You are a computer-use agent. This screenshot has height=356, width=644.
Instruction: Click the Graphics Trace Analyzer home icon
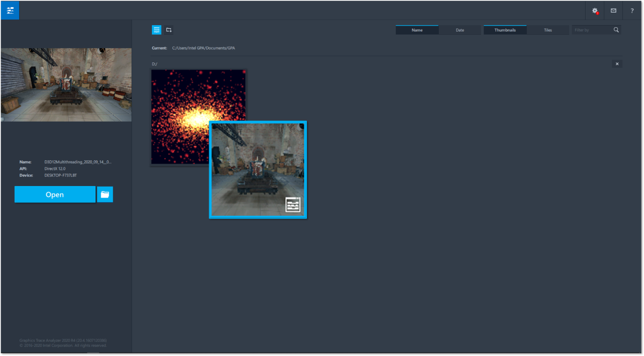[10, 10]
